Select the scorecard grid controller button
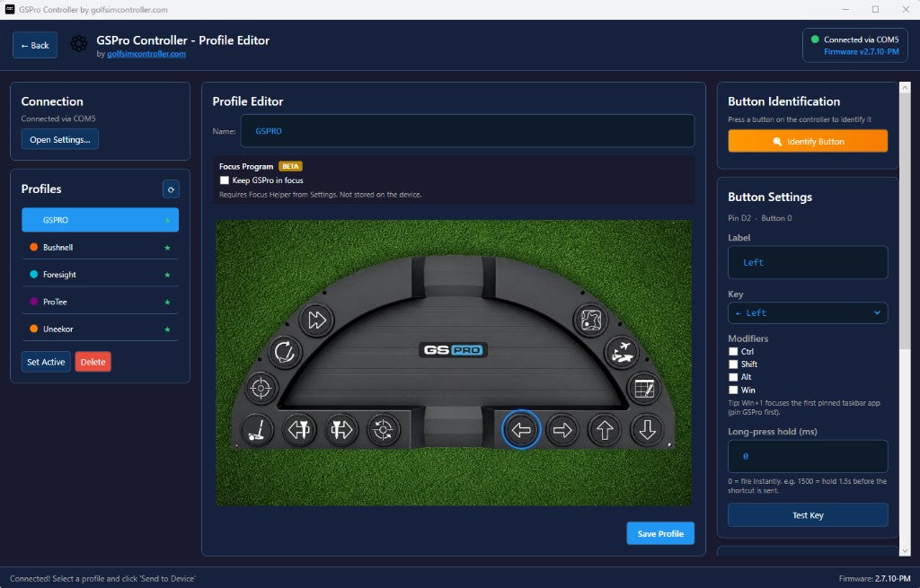The height and width of the screenshot is (588, 920). tap(644, 388)
